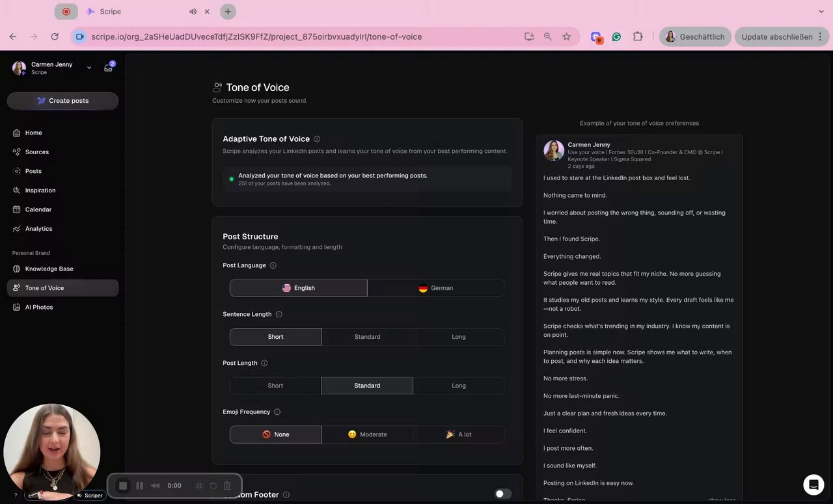Open the Geschäftlich profile menu
833x504 pixels.
(696, 37)
